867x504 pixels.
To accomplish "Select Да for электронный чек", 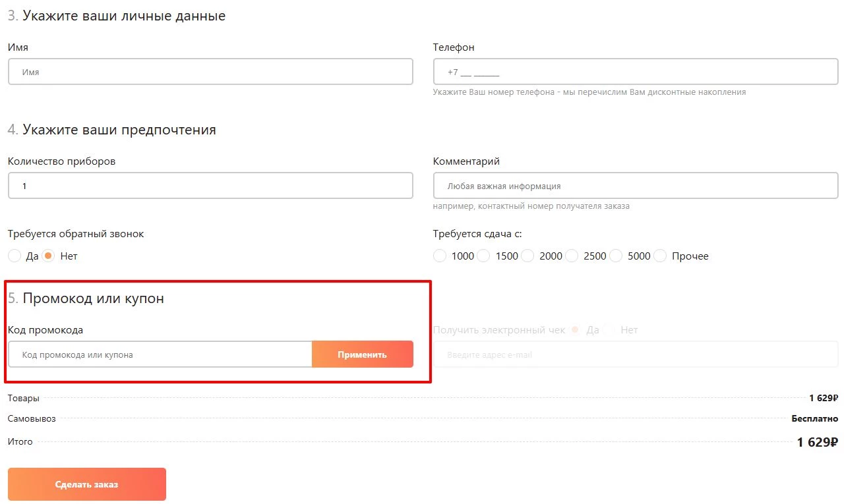I will [x=575, y=330].
